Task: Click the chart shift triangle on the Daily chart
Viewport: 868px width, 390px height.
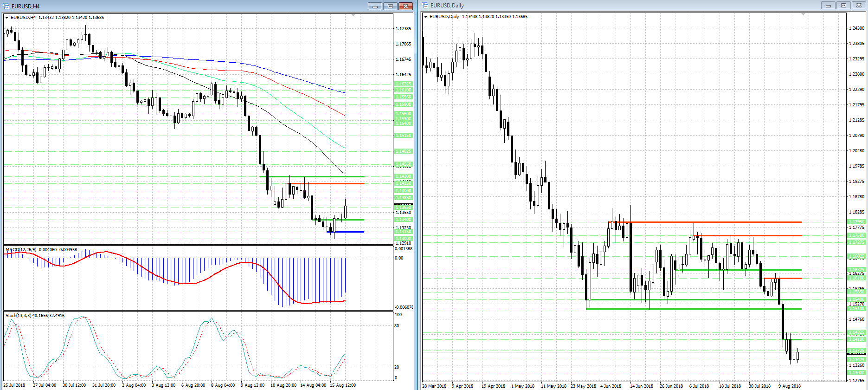Action: coord(804,14)
